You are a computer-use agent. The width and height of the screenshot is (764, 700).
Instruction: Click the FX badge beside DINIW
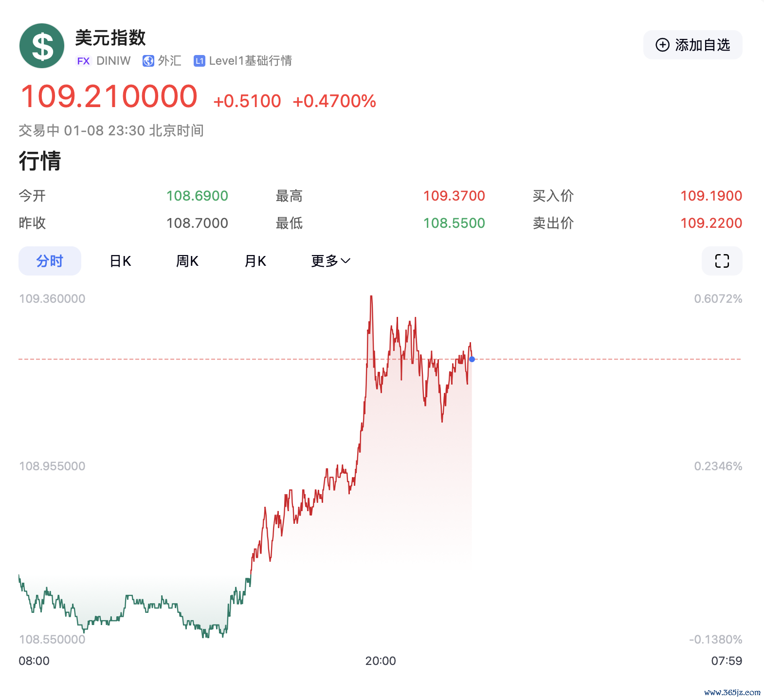(x=84, y=61)
